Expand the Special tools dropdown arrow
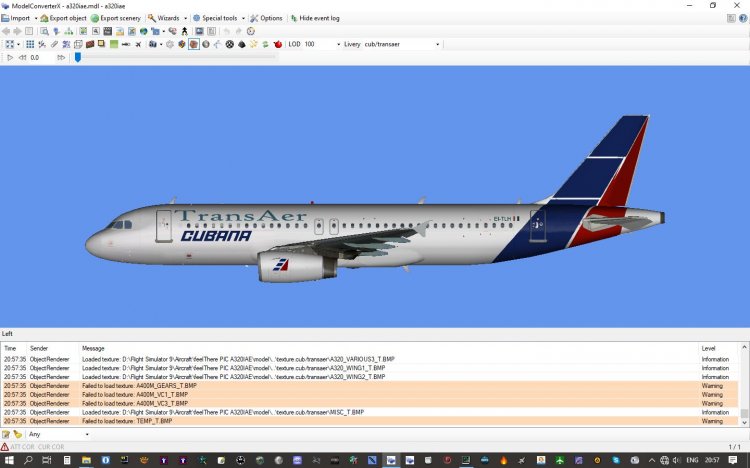The height and width of the screenshot is (468, 750). [243, 18]
